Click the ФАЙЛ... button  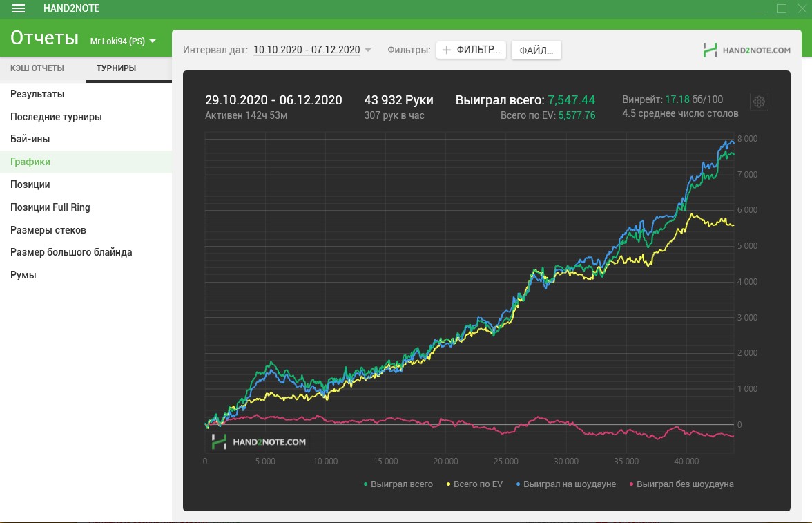(x=536, y=50)
